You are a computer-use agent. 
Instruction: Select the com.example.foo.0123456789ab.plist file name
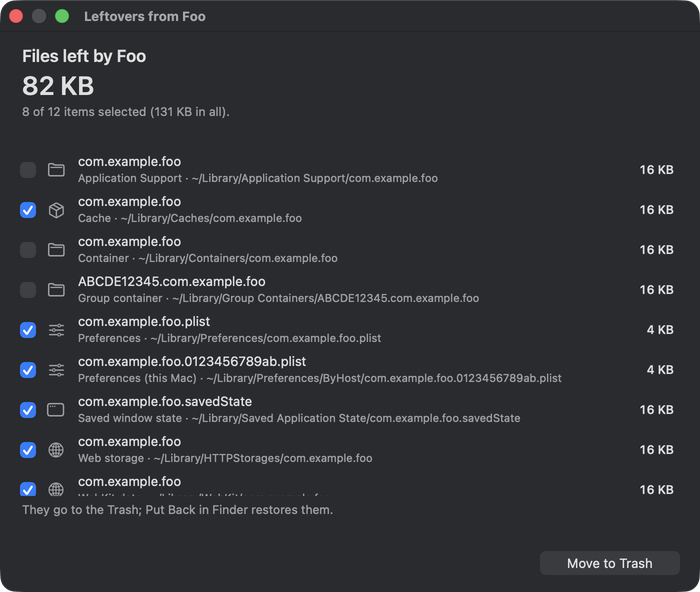pos(192,362)
